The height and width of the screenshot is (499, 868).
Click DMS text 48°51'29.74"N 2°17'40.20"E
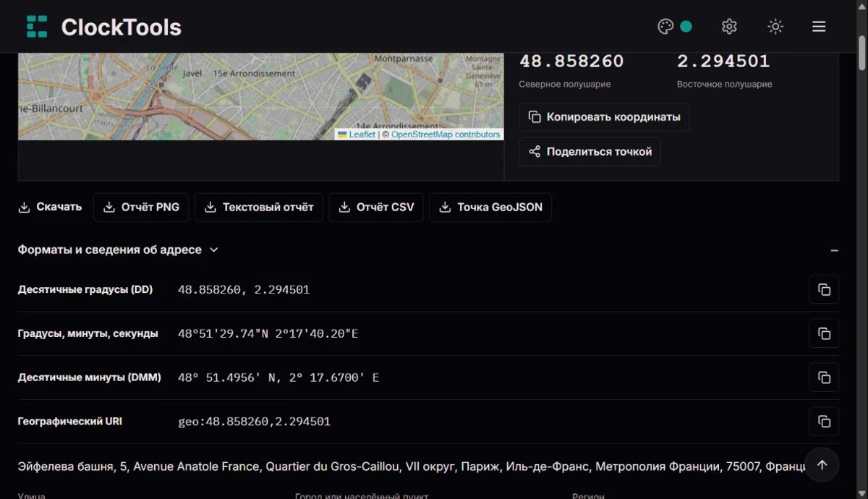[x=268, y=334]
